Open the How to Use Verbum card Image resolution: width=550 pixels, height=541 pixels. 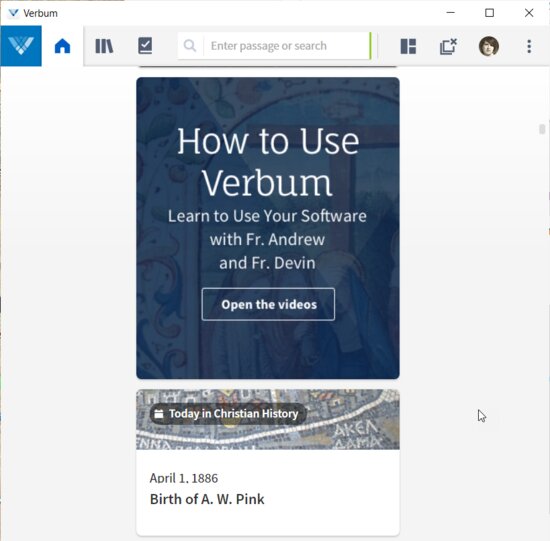[268, 228]
